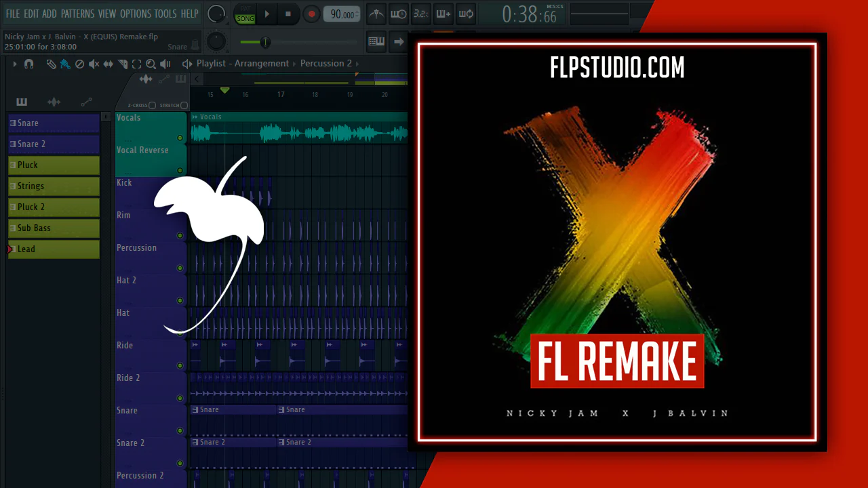Select the Lead pattern in picker
Screen dimensions: 868x488
click(x=54, y=249)
